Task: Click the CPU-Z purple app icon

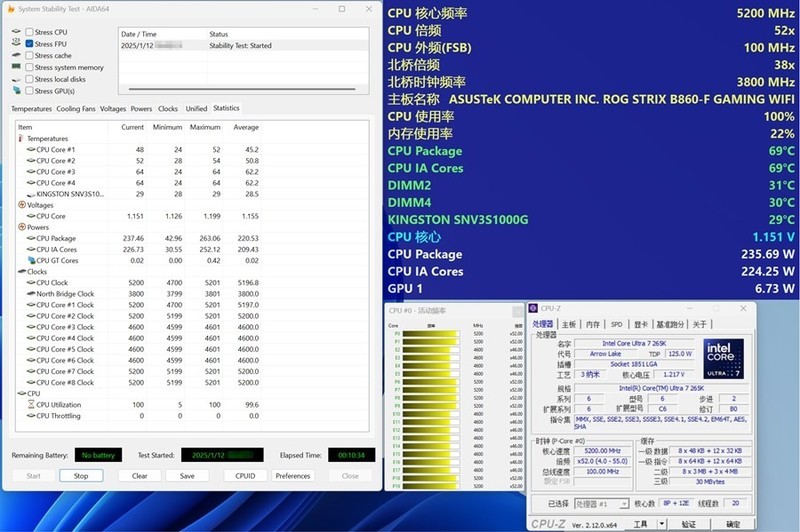Action: pos(533,308)
